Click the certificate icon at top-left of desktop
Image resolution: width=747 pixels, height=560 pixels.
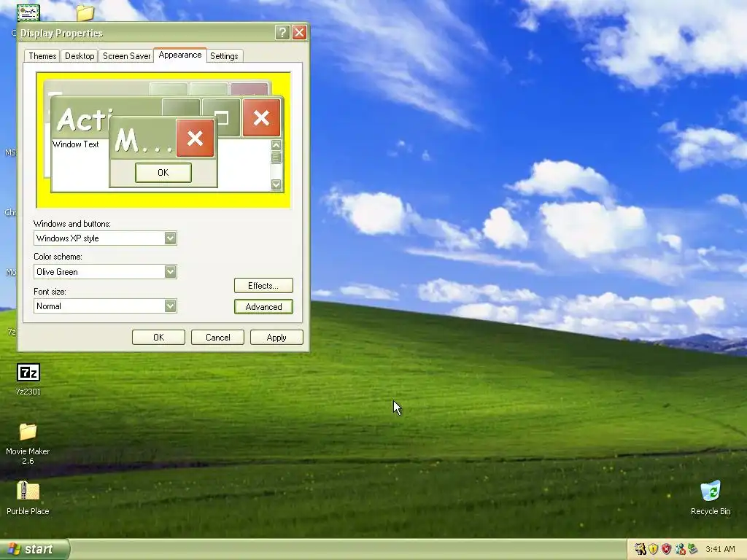pos(28,12)
